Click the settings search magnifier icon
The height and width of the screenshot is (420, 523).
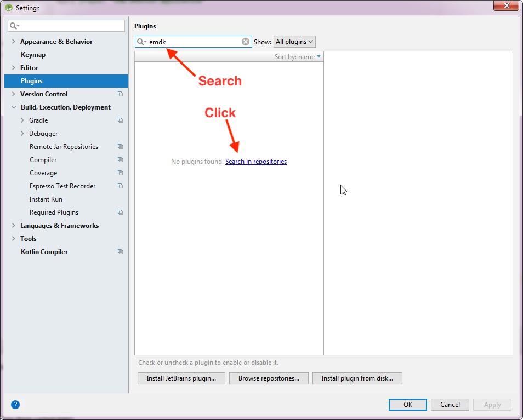point(14,26)
